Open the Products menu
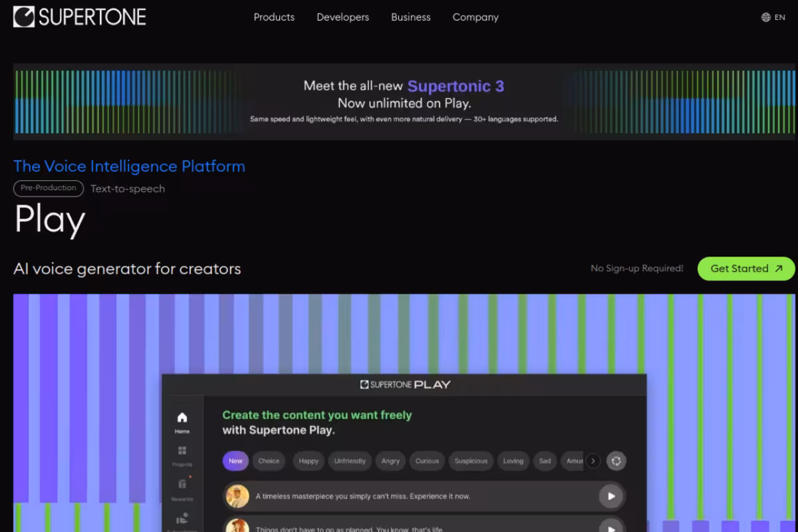Screen dimensions: 798x532 274,17
